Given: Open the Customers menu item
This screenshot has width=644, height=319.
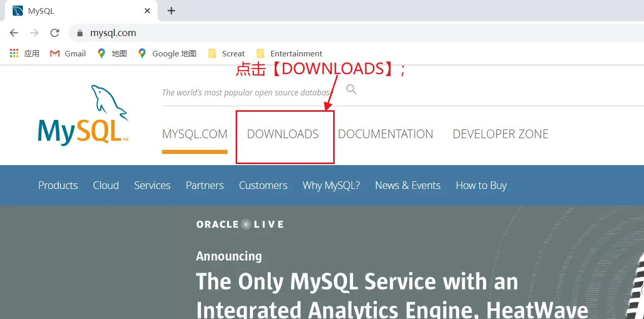Looking at the screenshot, I should (x=263, y=185).
